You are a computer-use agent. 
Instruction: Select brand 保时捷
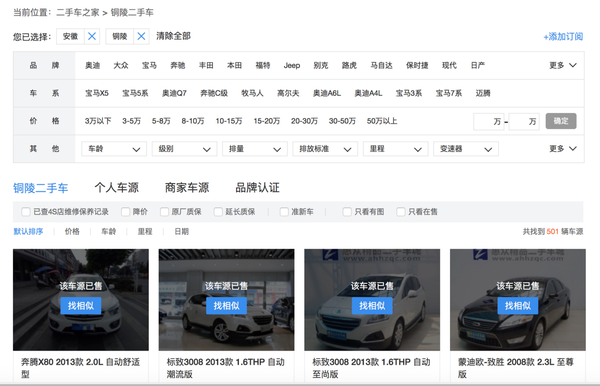tap(417, 65)
